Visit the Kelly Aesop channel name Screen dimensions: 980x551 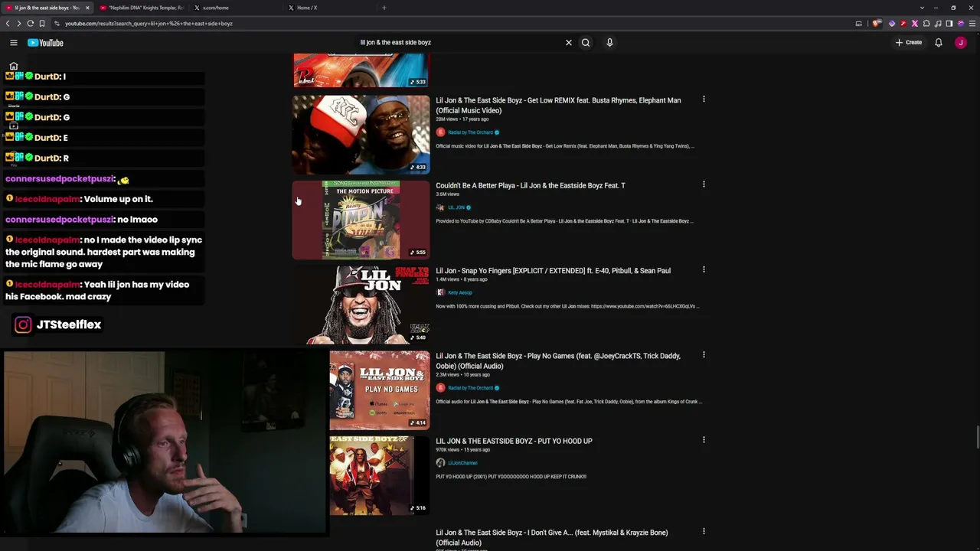click(x=460, y=292)
